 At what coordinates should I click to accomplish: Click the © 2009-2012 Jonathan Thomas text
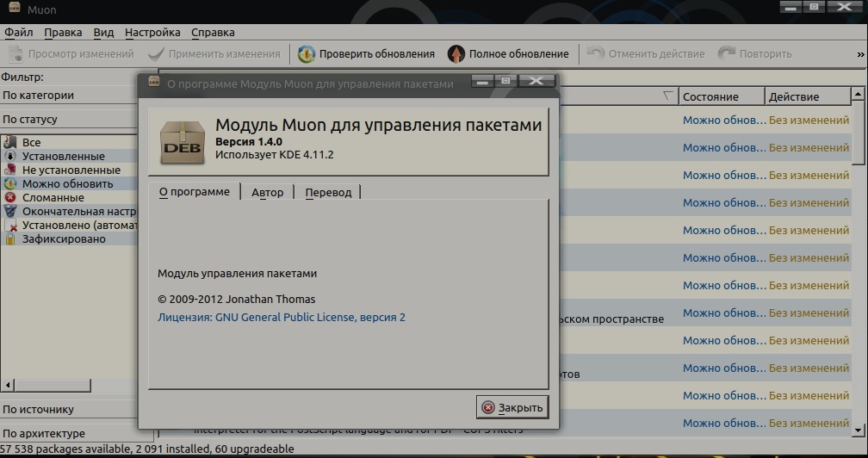pyautogui.click(x=236, y=300)
